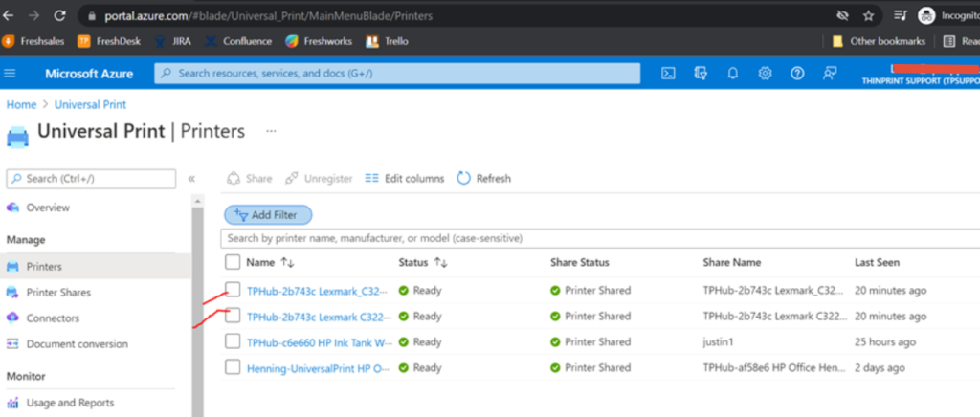Click the '25 hours ago' last seen cell
This screenshot has width=980, height=417.
pyautogui.click(x=885, y=342)
